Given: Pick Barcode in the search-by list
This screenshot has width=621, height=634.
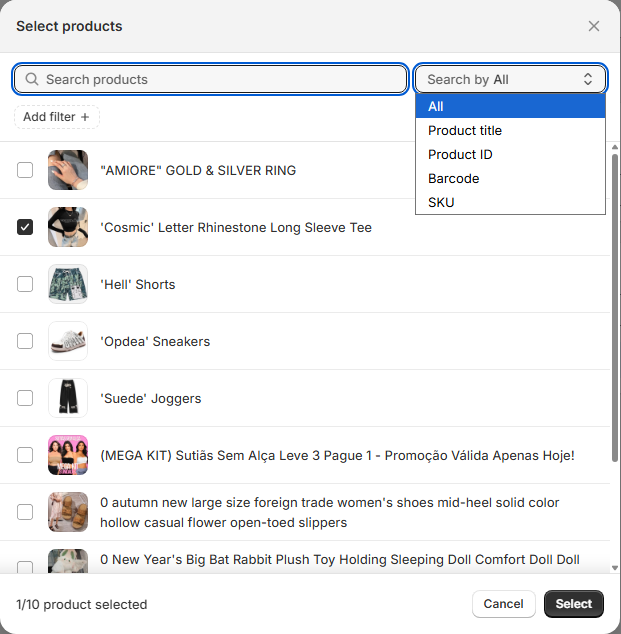Looking at the screenshot, I should pos(454,178).
